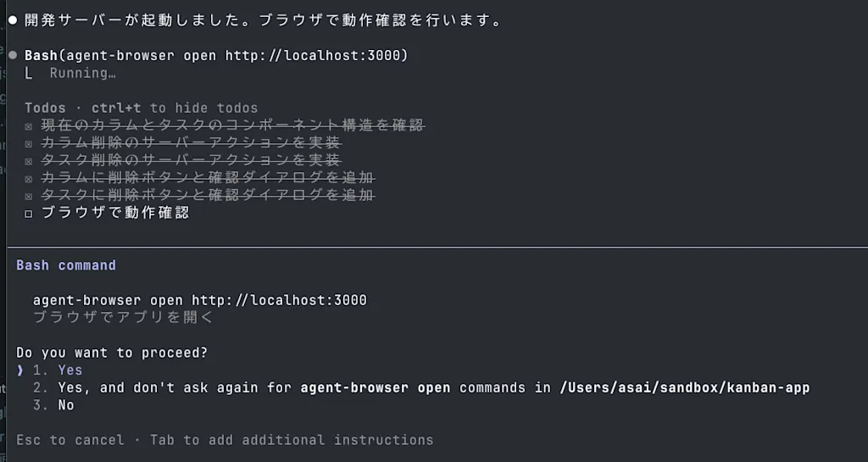
Task: Click the gray status dot beside Bash command
Action: click(x=13, y=55)
